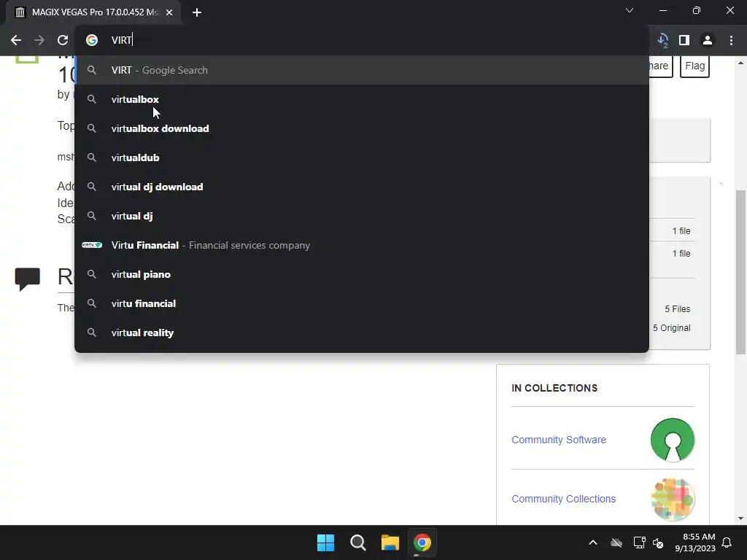Click the scrollbar down arrow

pos(740,518)
